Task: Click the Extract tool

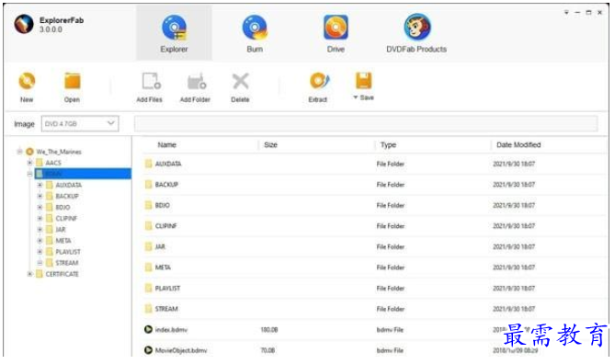Action: coord(318,87)
